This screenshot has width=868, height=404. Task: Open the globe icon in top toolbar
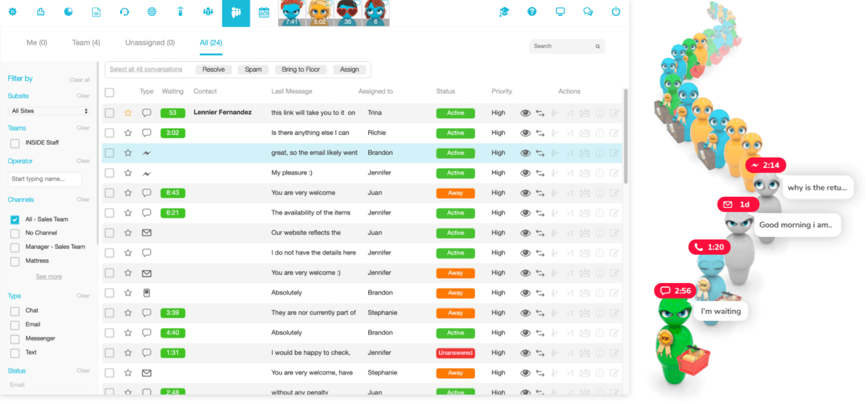(152, 12)
